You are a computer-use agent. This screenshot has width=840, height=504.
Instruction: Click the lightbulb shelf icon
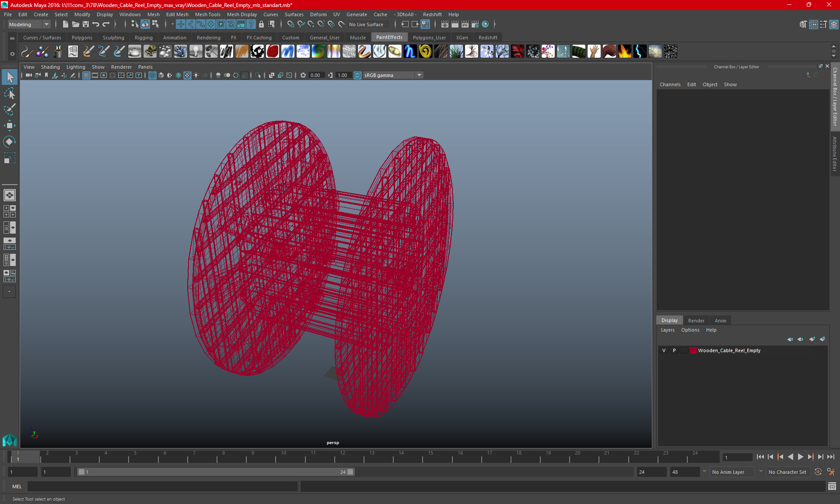coord(196,52)
